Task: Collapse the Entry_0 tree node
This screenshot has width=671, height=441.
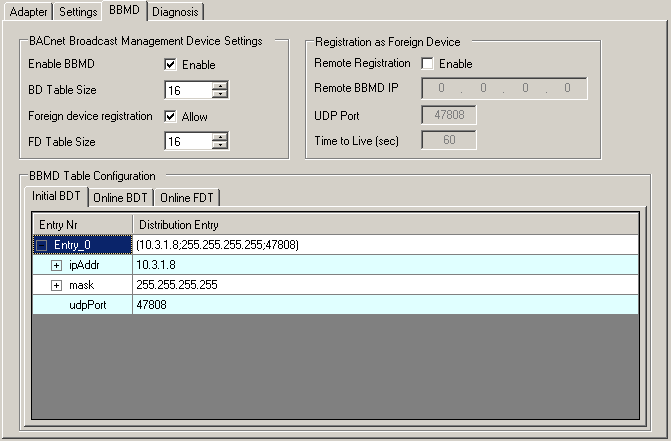Action: pyautogui.click(x=42, y=245)
